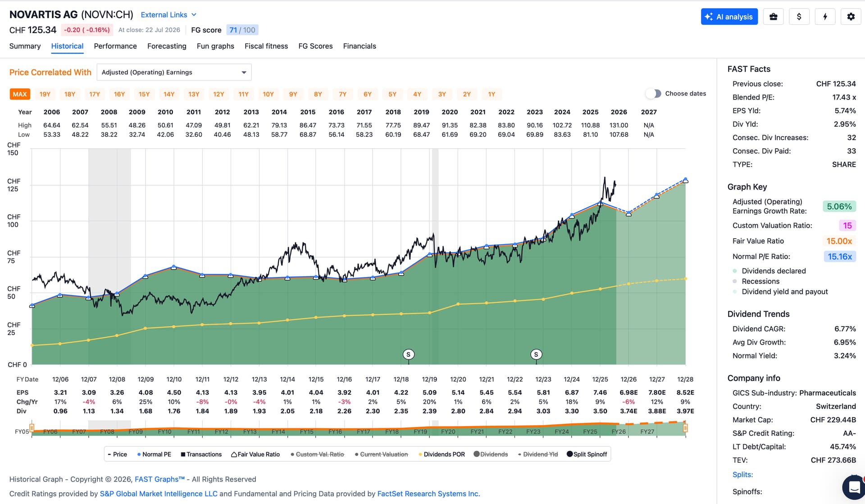Open the FG Scores tab

315,46
